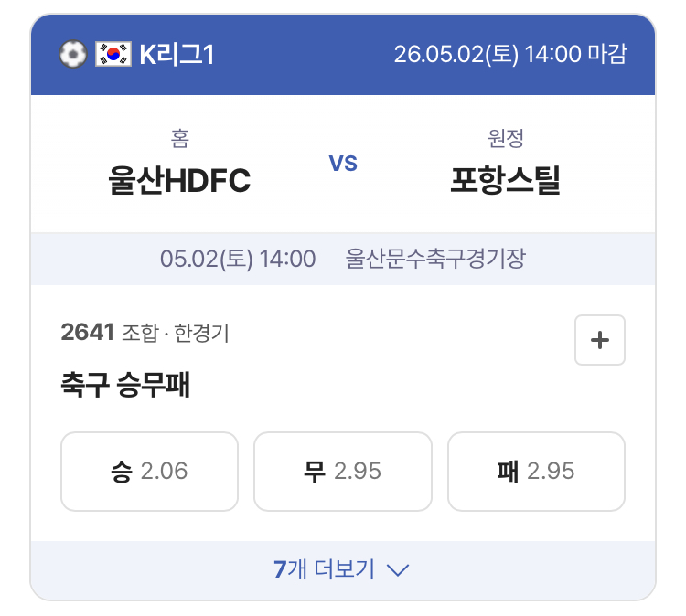Click the stadium name 울산문수축구경기장
The height and width of the screenshot is (616, 686).
click(435, 259)
